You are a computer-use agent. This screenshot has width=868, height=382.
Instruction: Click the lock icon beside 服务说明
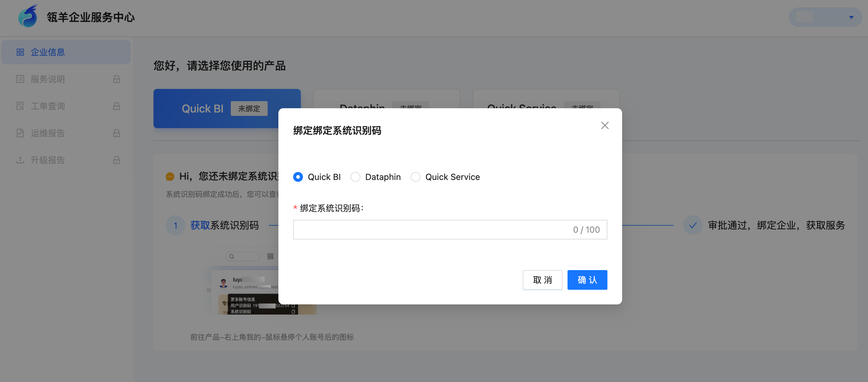point(117,79)
